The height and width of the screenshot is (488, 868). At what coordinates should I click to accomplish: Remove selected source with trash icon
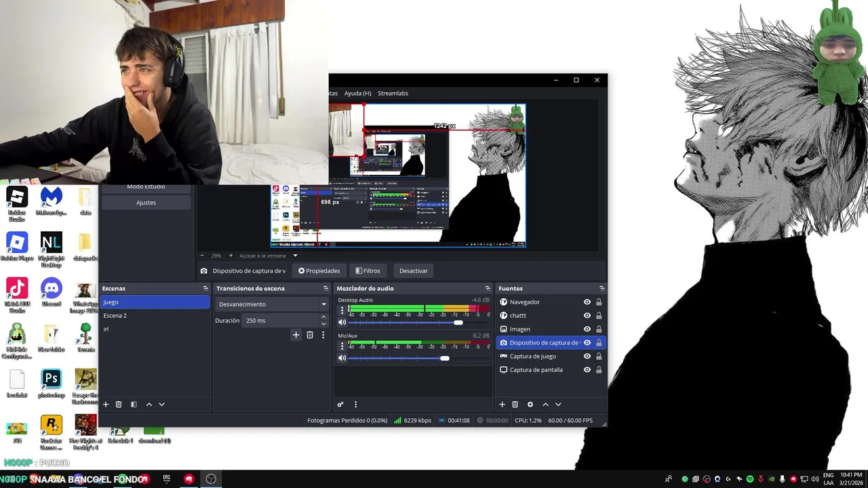click(x=515, y=405)
